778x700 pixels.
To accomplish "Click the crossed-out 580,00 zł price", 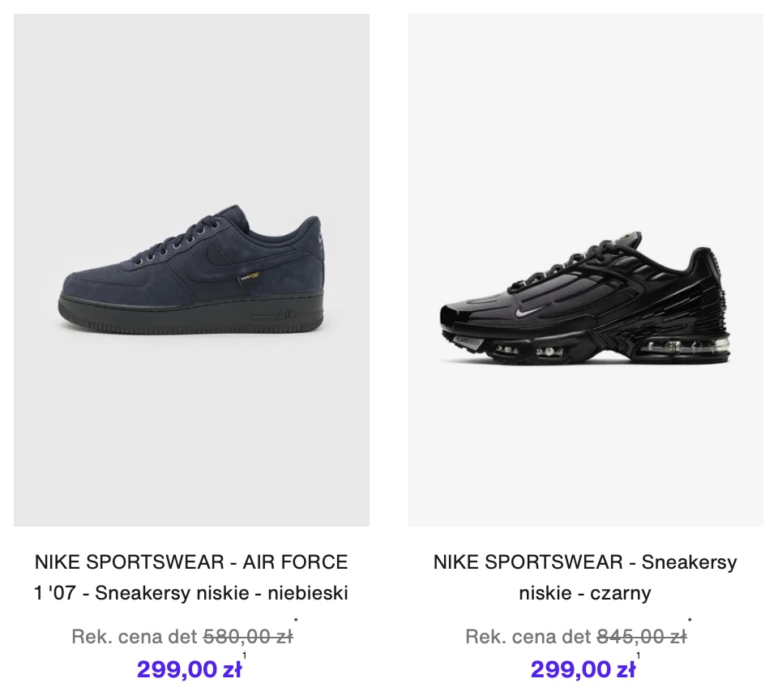I will pos(247,637).
